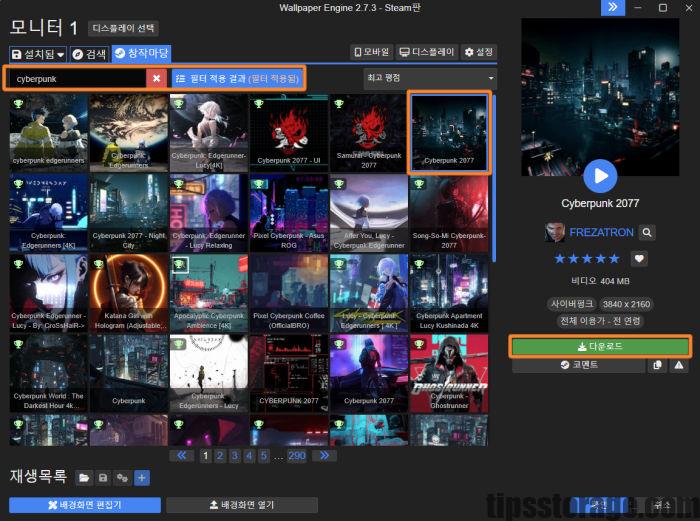Screen dimensions: 700x521
Task: Download the wallpaper with 다운로드 button
Action: click(x=600, y=346)
